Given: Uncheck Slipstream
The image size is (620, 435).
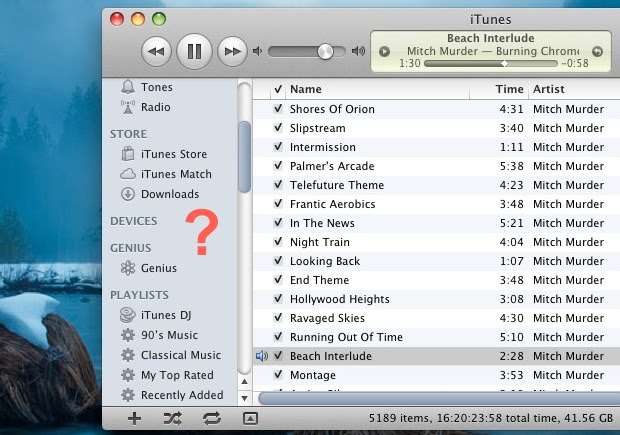Looking at the screenshot, I should [x=278, y=128].
